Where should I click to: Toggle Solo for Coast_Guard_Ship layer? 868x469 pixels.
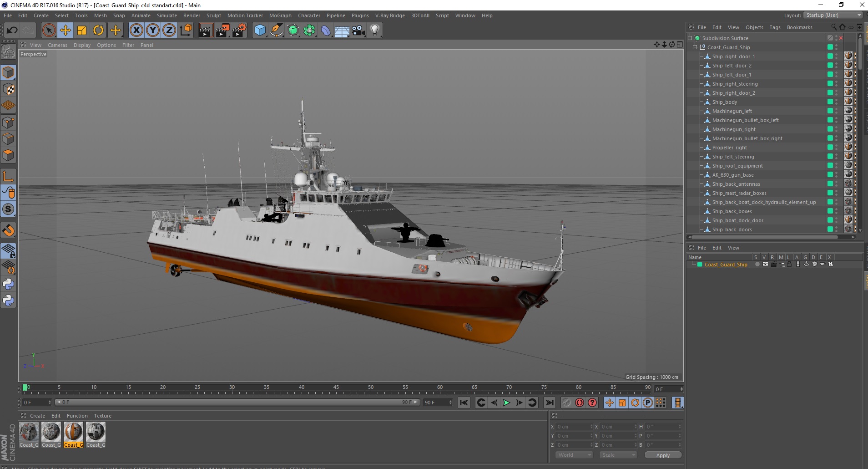tap(757, 264)
